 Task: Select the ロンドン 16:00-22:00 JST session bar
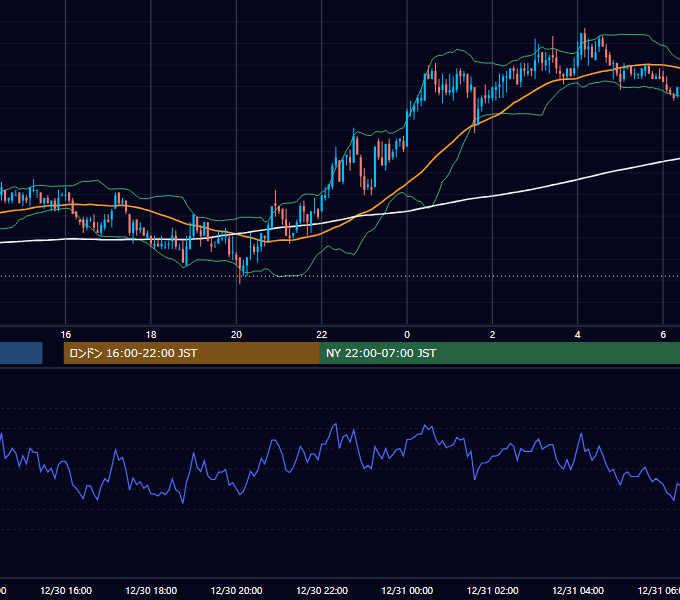pos(191,353)
